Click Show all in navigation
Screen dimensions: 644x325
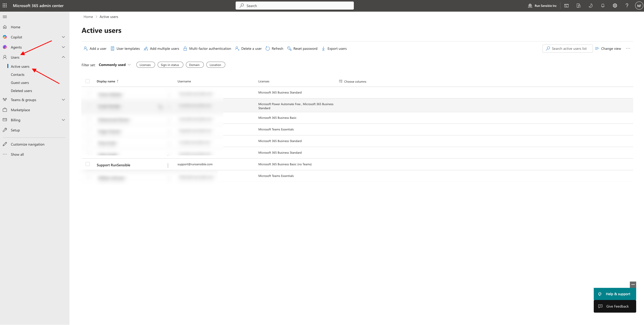[x=17, y=154]
